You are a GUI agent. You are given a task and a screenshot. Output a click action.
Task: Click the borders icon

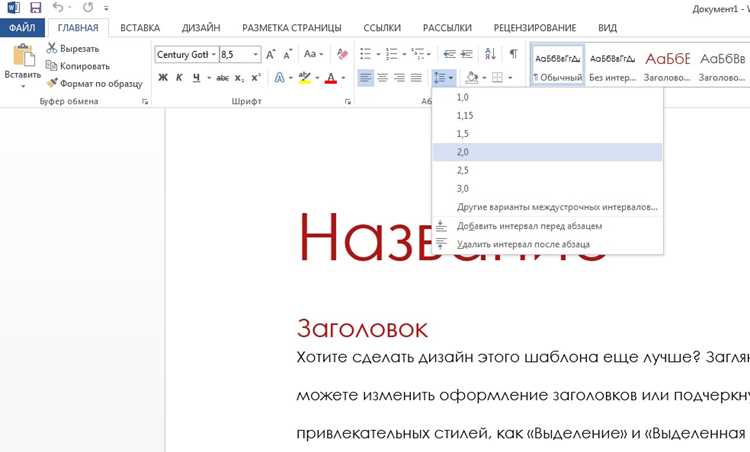[x=497, y=77]
